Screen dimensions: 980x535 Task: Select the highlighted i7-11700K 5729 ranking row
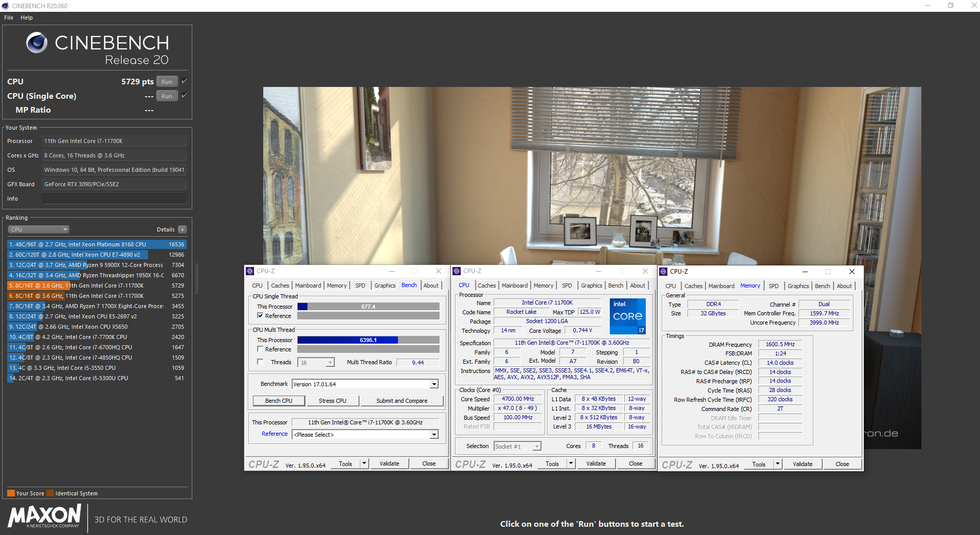click(97, 286)
